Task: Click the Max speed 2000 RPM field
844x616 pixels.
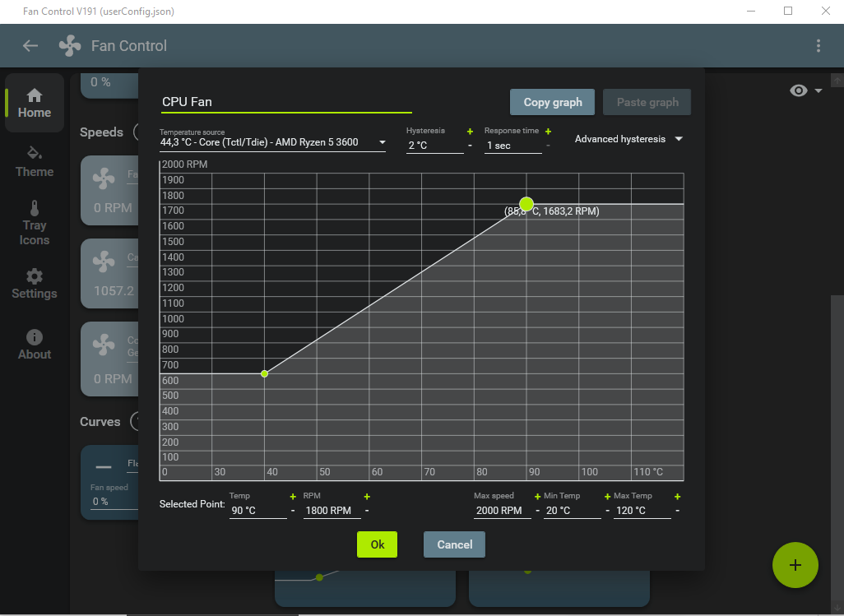Action: (503, 511)
